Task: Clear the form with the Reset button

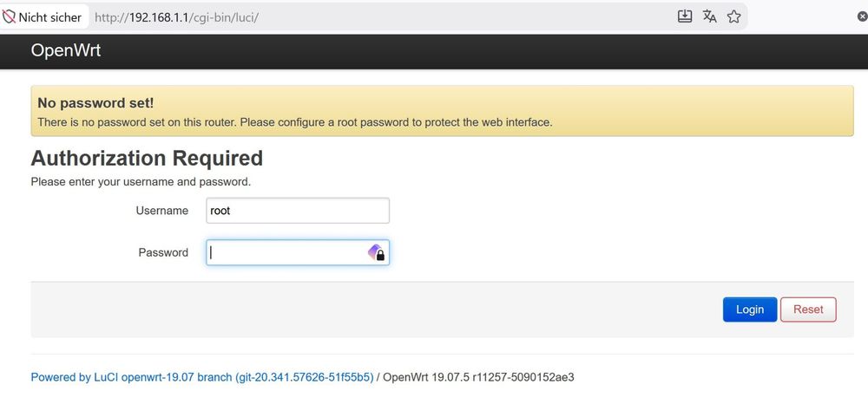Action: [x=808, y=310]
